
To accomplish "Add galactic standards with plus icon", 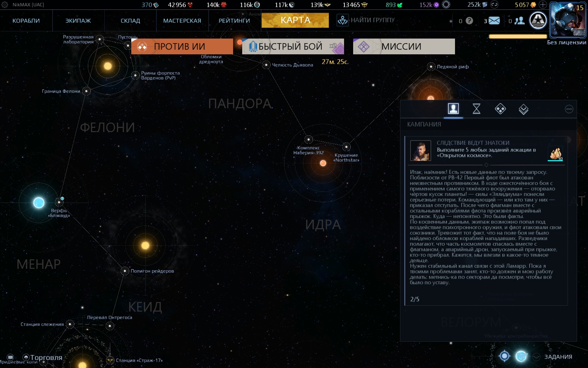I will click(542, 5).
